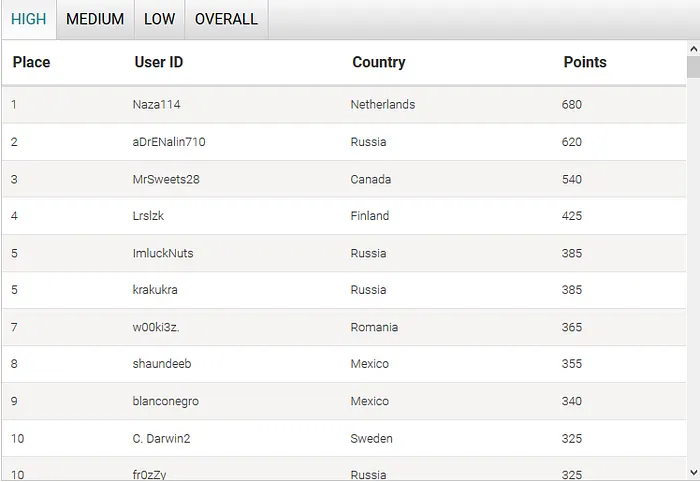Image resolution: width=700 pixels, height=482 pixels.
Task: Select the LOW tab
Action: 159,19
